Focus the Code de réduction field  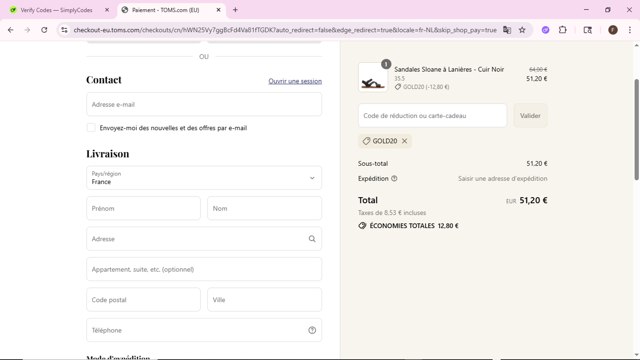coord(432,116)
